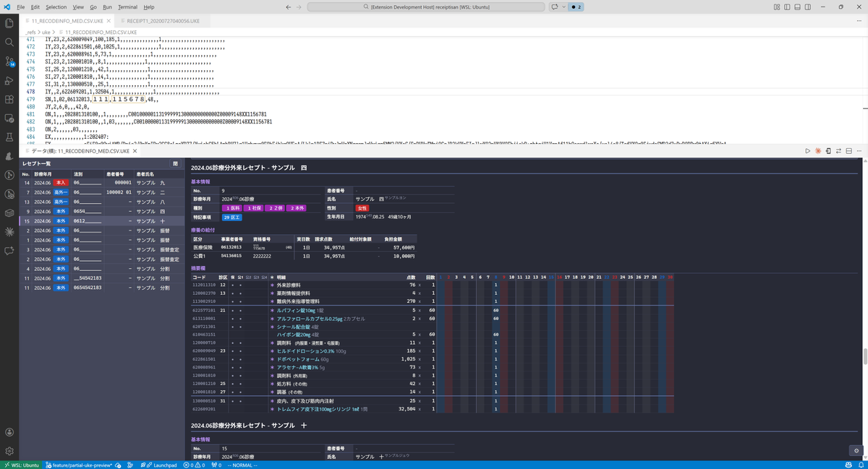Screen dimensions: 868x469
Task: Open the Explorer view in activity bar
Action: pyautogui.click(x=9, y=23)
